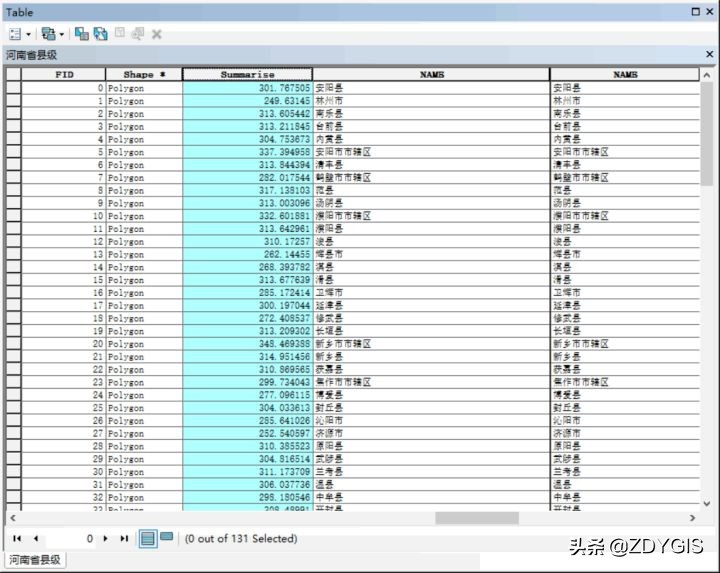Click vertical scrollbar up arrow
This screenshot has width=720, height=573.
click(707, 75)
